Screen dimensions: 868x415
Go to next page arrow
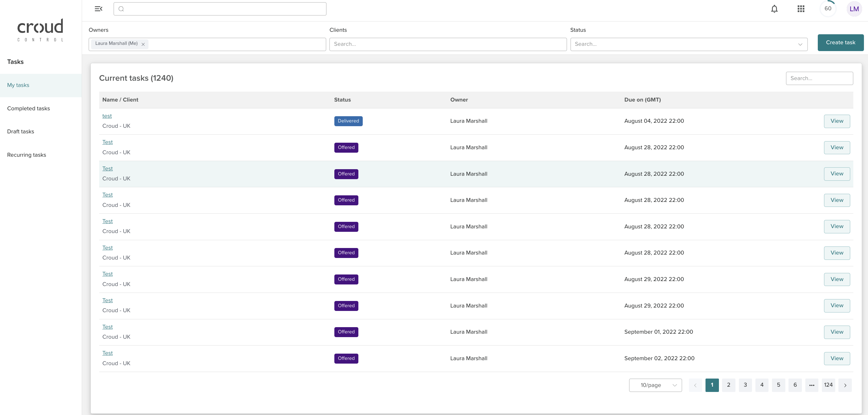coord(845,385)
